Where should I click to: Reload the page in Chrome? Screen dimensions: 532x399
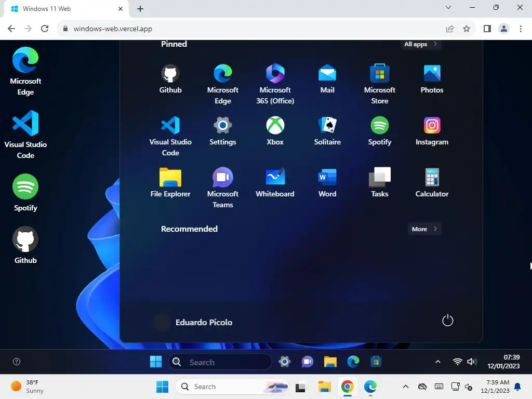click(45, 29)
